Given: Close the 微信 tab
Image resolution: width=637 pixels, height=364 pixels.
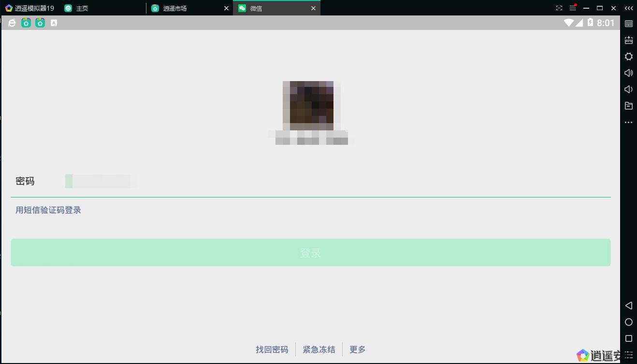Looking at the screenshot, I should 313,8.
